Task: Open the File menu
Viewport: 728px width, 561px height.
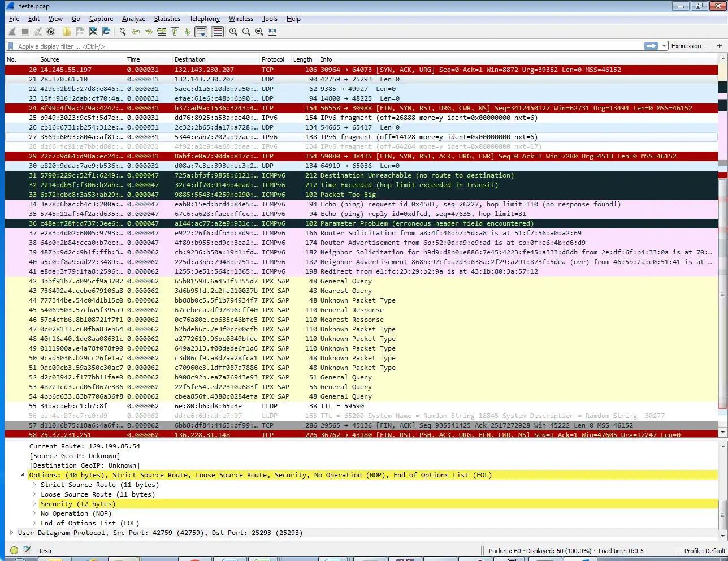Action: [14, 19]
